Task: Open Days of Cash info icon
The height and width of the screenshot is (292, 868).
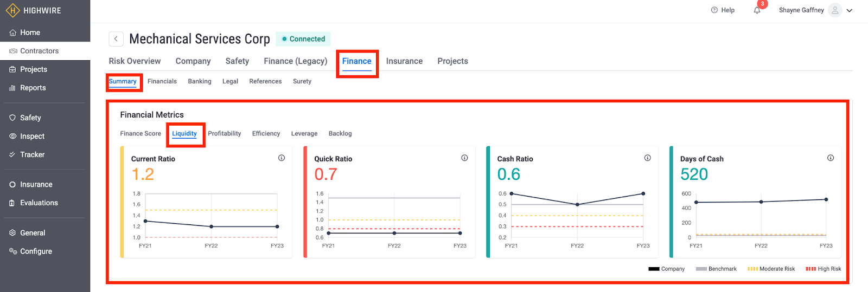Action: click(830, 158)
